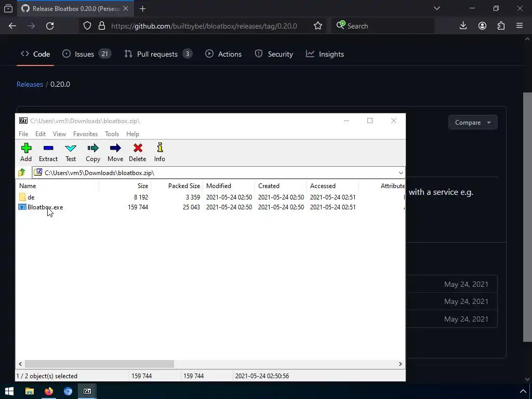Go back in the browser
Image resolution: width=532 pixels, height=399 pixels.
pos(12,26)
